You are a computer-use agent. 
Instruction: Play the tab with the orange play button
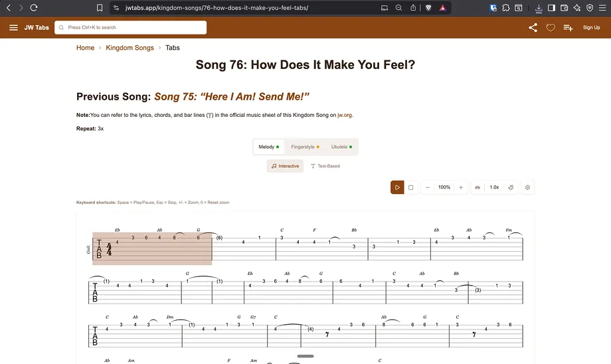tap(397, 187)
